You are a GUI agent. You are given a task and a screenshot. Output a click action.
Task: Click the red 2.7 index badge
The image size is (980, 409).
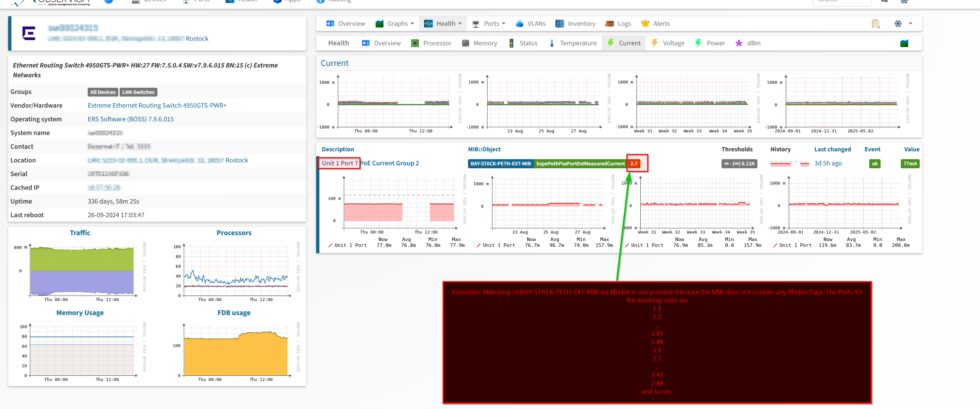(634, 164)
